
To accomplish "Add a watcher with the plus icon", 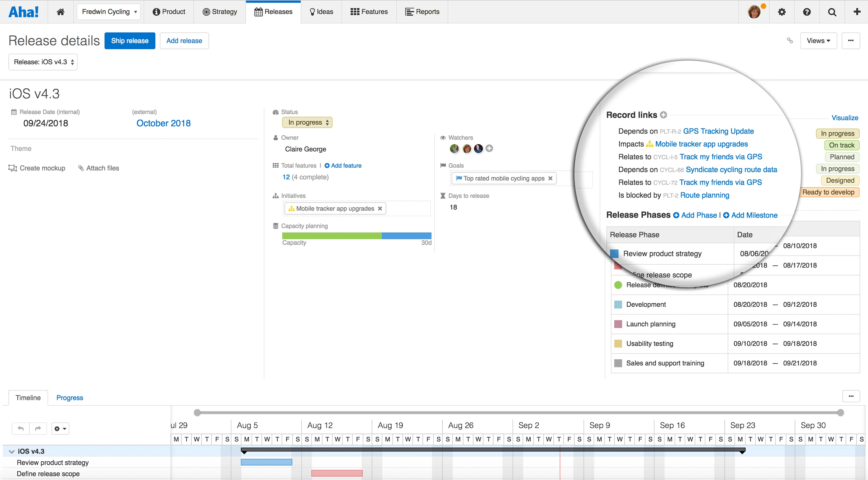I will 489,148.
